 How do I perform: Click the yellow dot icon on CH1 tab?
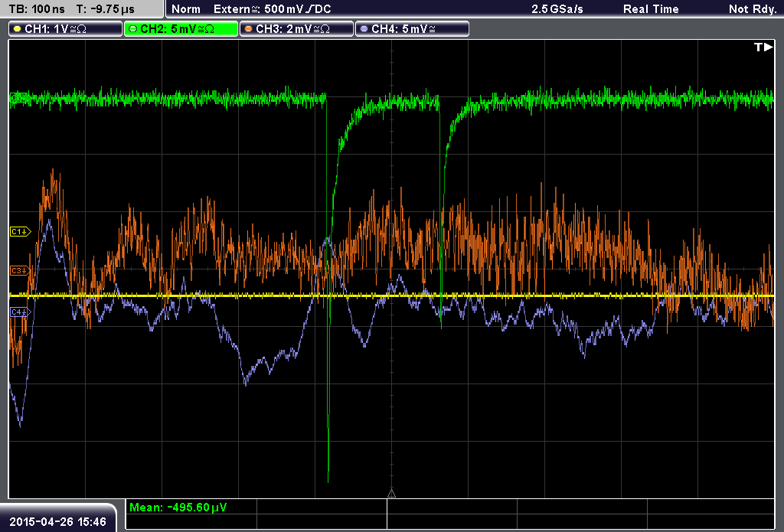18,29
